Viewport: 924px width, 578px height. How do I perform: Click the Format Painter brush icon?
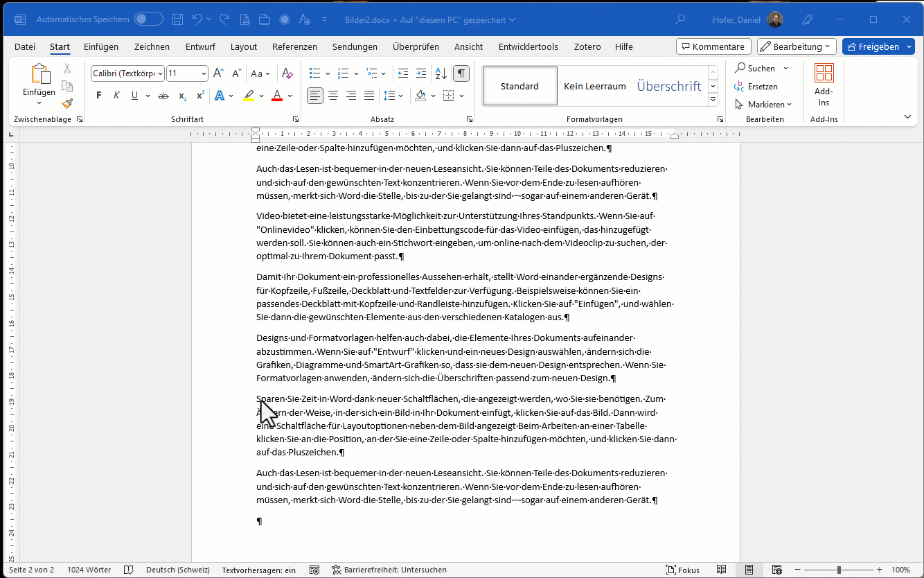pyautogui.click(x=67, y=104)
